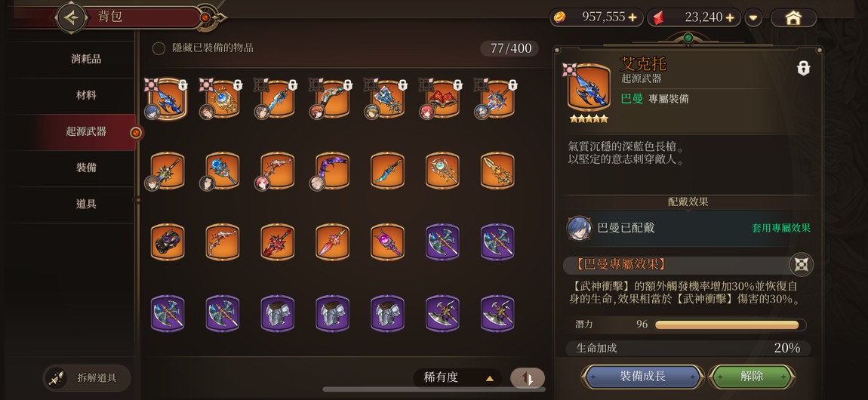
Task: Open the 材料 tab
Action: 86,95
